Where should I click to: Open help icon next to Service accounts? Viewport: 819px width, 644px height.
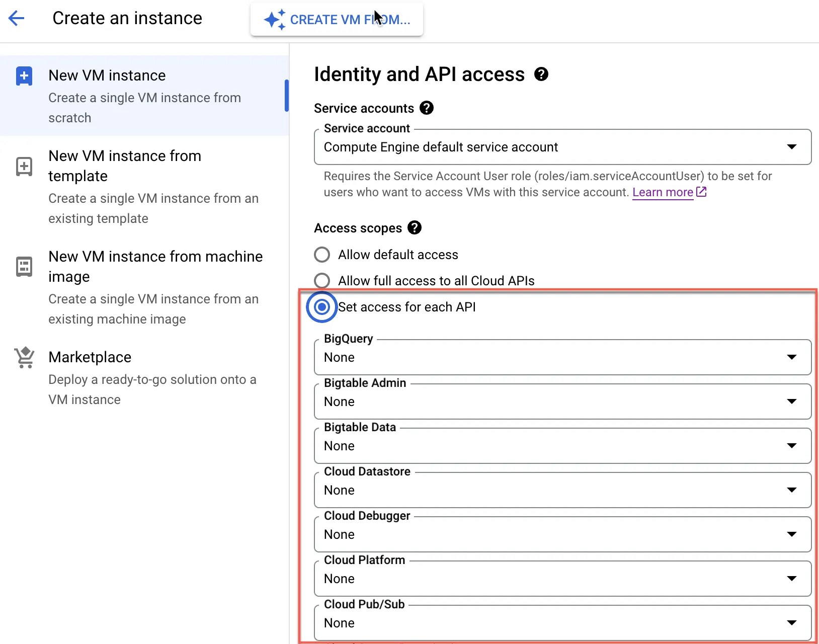pos(427,108)
